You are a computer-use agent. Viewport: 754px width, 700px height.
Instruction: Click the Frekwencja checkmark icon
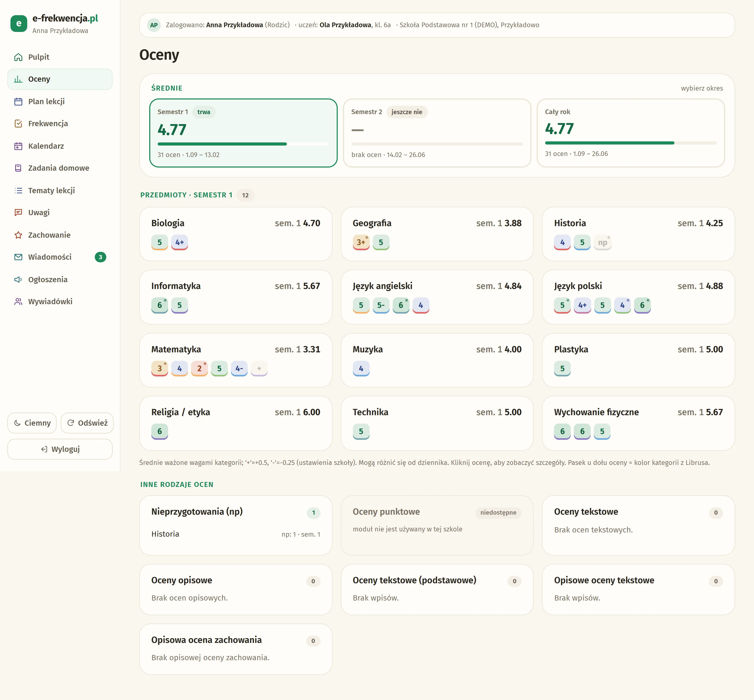point(18,124)
